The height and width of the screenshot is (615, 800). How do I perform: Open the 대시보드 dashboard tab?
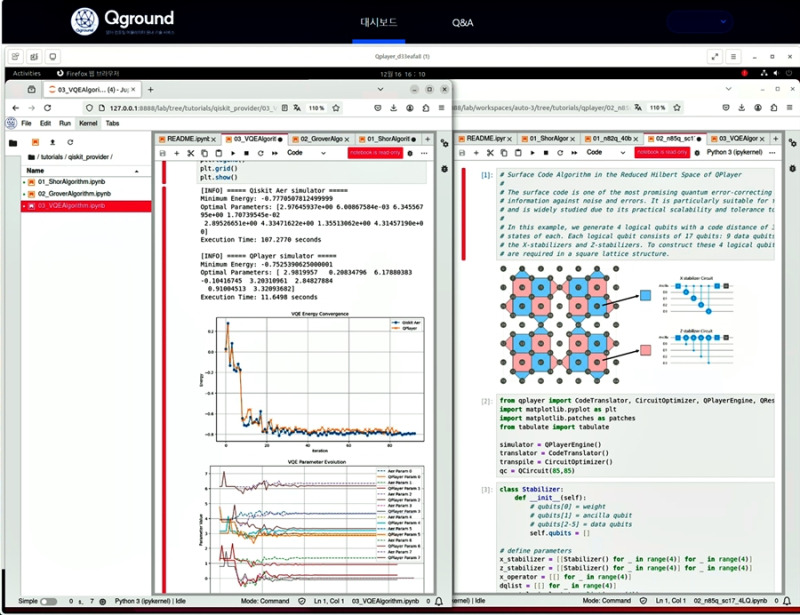[x=378, y=22]
